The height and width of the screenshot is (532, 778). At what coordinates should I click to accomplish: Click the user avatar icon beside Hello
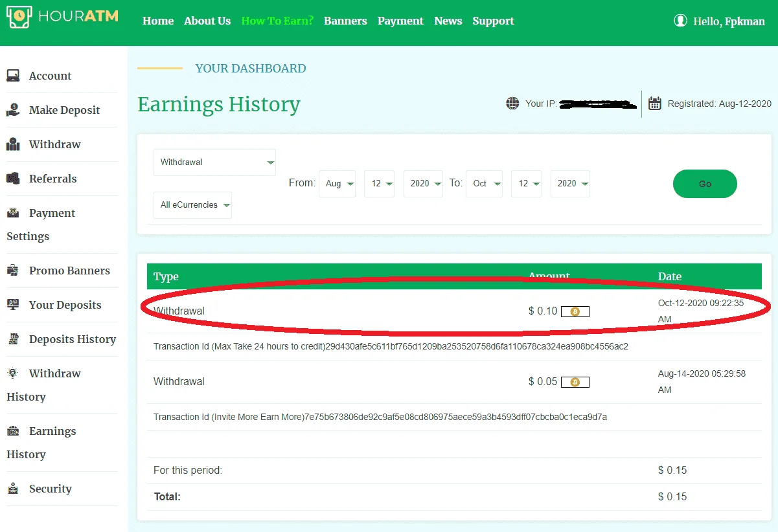click(x=680, y=21)
